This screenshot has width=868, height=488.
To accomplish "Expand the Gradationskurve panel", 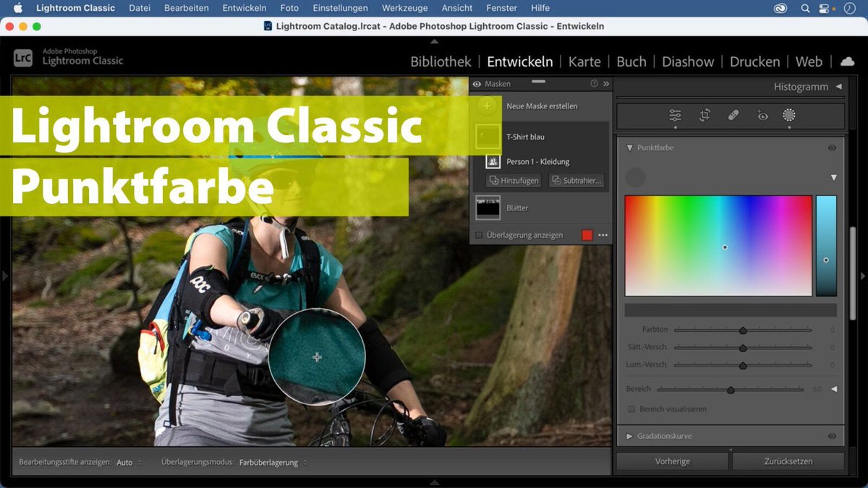I will point(629,436).
